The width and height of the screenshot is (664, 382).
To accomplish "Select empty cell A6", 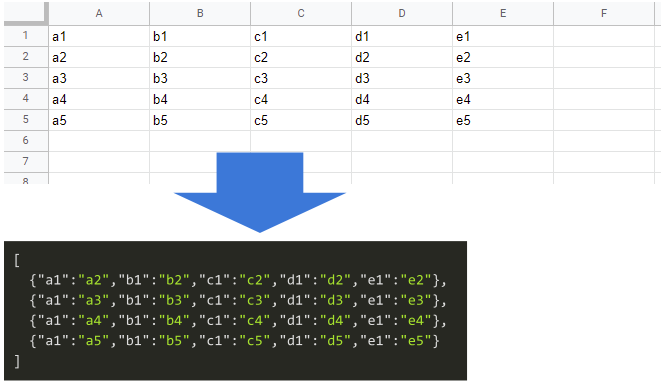I will click(99, 141).
